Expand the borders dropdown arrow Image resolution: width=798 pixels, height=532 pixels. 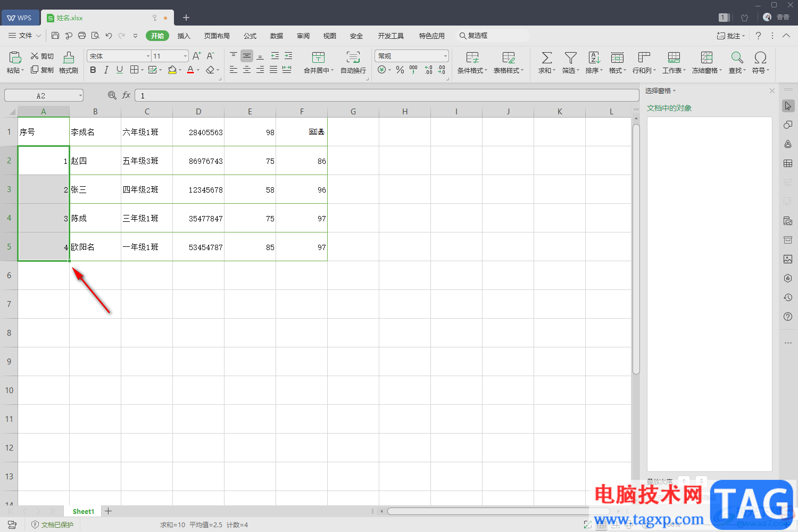(x=142, y=70)
